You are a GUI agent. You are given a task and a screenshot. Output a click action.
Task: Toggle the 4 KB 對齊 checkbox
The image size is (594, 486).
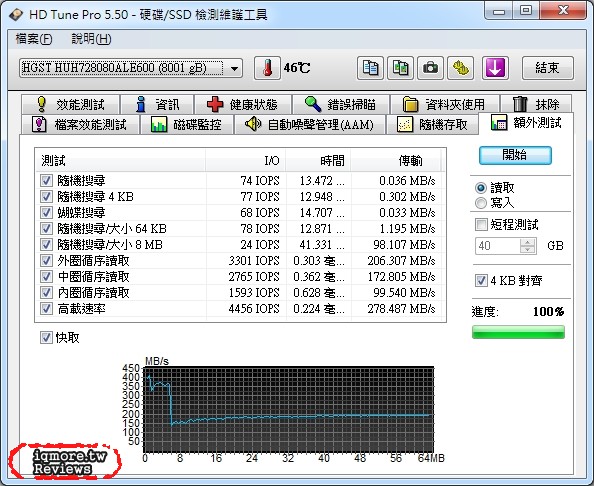481,281
